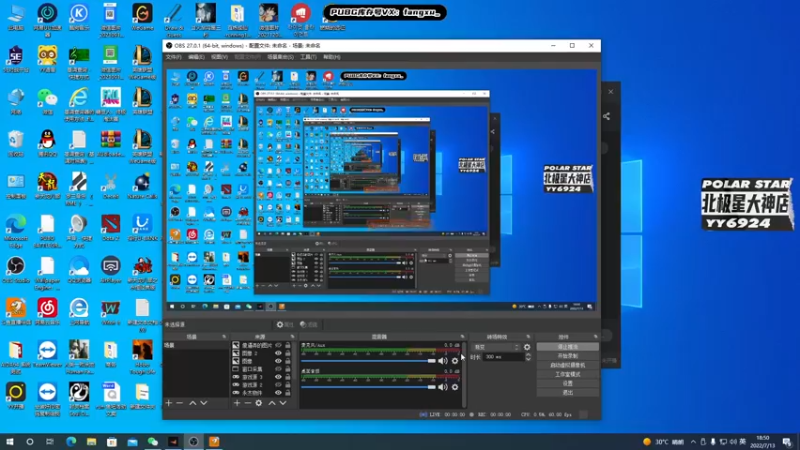Mute the 麦克风/Aux speaker icon
800x450 pixels.
tap(442, 361)
